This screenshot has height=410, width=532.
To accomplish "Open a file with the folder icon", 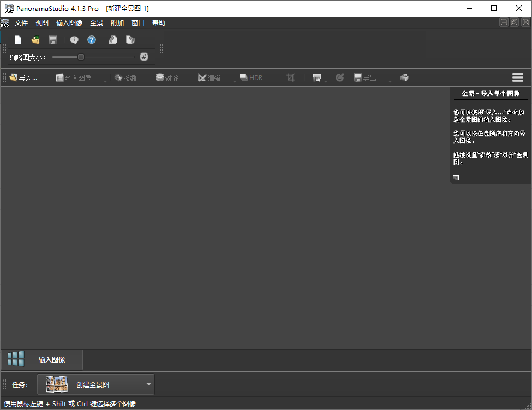I will tap(35, 39).
